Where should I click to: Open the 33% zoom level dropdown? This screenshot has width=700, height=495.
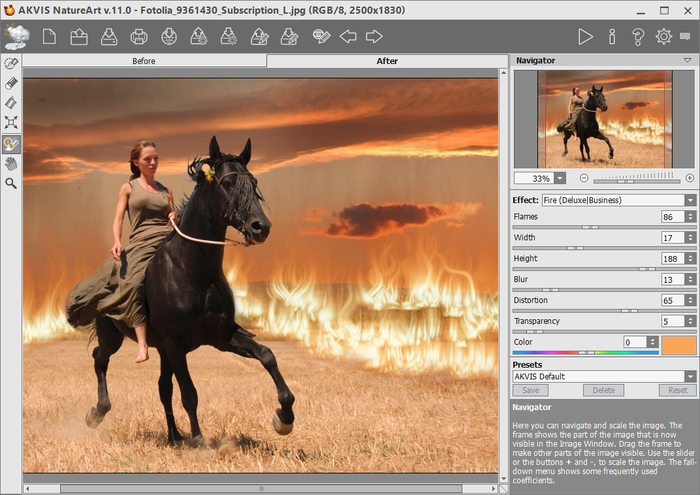(560, 179)
